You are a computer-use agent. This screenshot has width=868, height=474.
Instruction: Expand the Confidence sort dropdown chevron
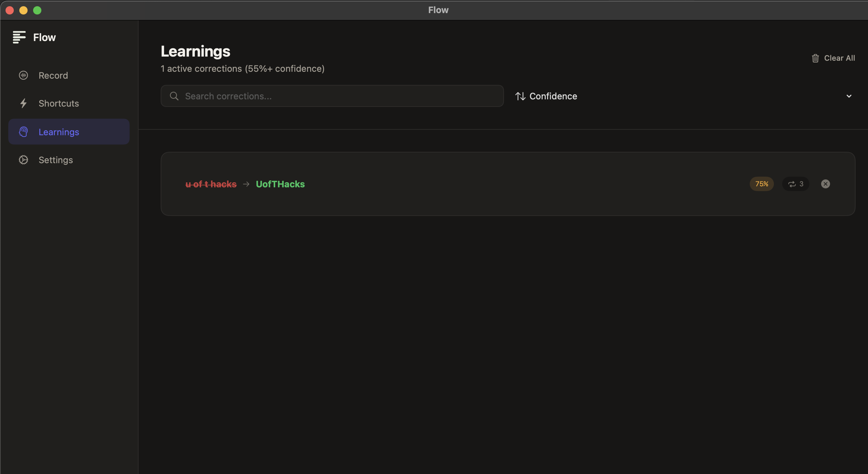[849, 96]
